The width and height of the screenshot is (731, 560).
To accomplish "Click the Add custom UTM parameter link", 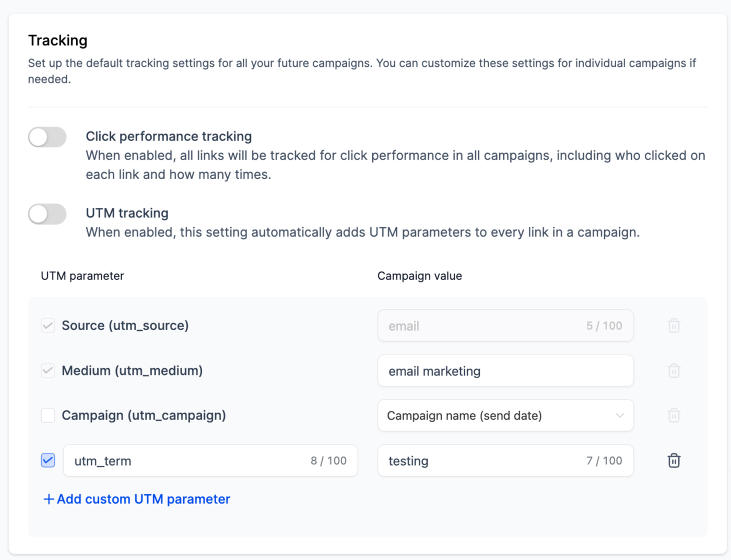I will 143,499.
